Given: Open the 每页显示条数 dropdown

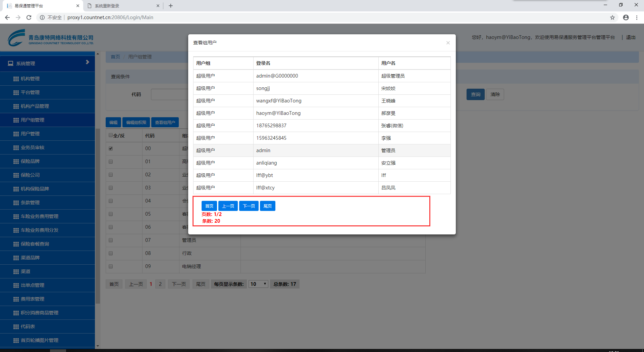Looking at the screenshot, I should [258, 284].
